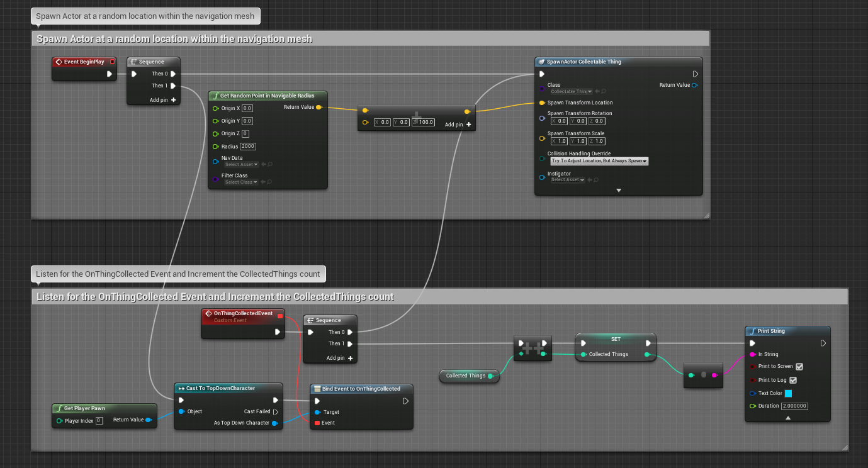This screenshot has width=868, height=468.
Task: Click the Instigator browse magnifier icon
Action: [595, 180]
